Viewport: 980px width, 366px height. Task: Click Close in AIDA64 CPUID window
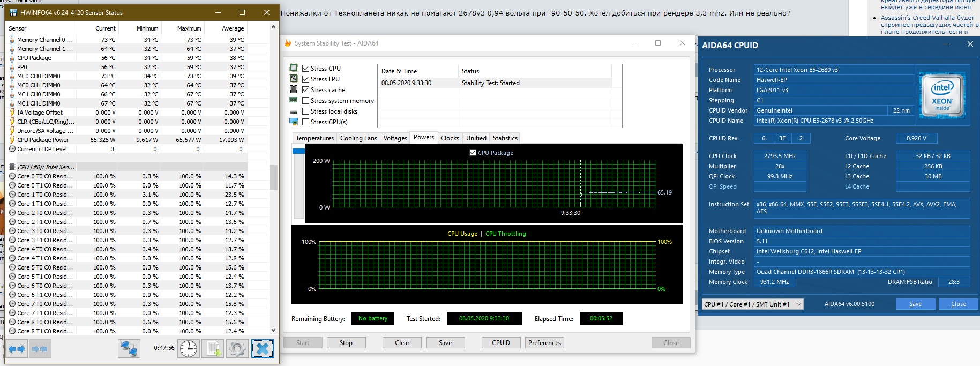tap(959, 304)
